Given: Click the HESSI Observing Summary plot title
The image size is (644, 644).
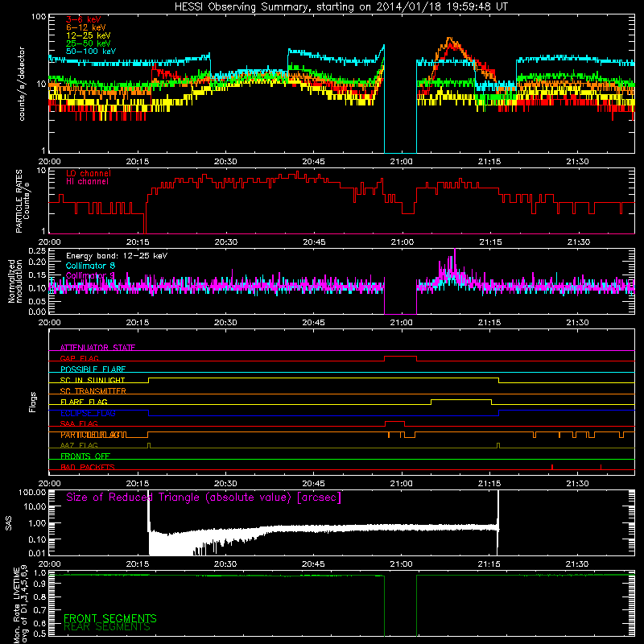Looking at the screenshot, I should click(341, 6).
